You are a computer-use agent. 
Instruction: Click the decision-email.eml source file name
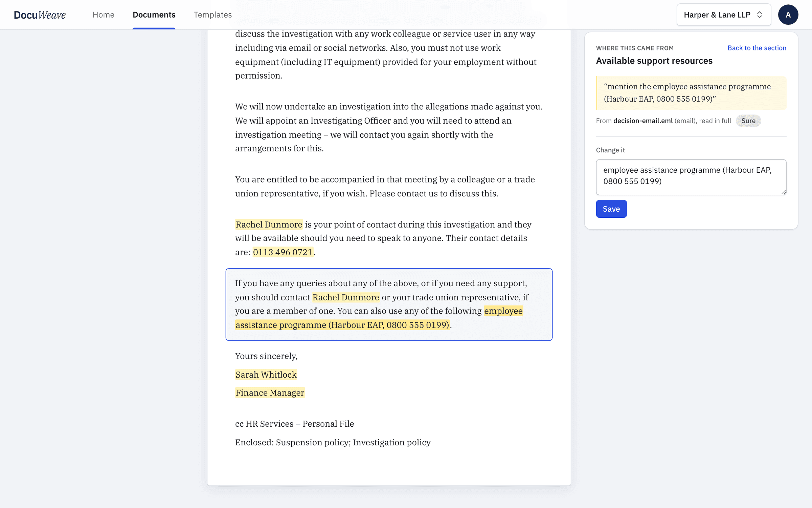click(643, 121)
